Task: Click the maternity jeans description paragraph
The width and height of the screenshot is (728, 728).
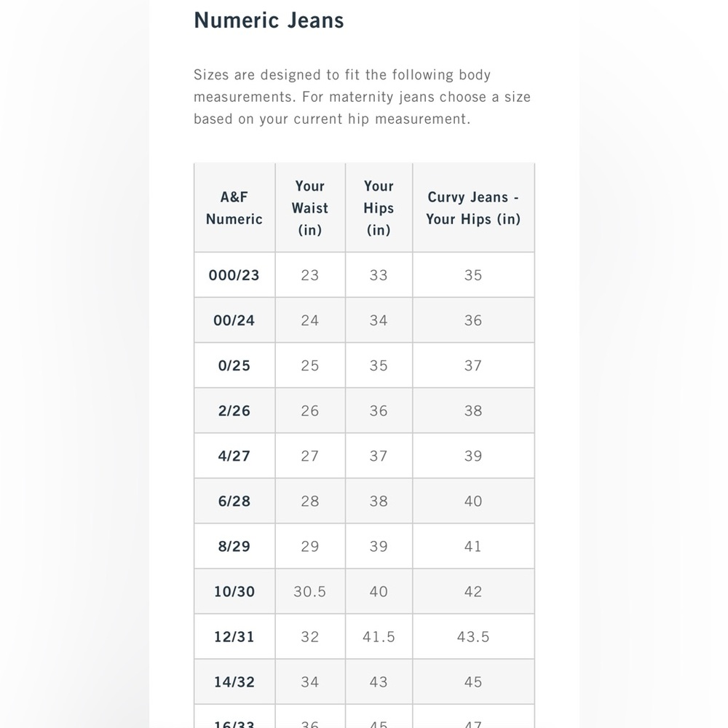Action: (362, 97)
